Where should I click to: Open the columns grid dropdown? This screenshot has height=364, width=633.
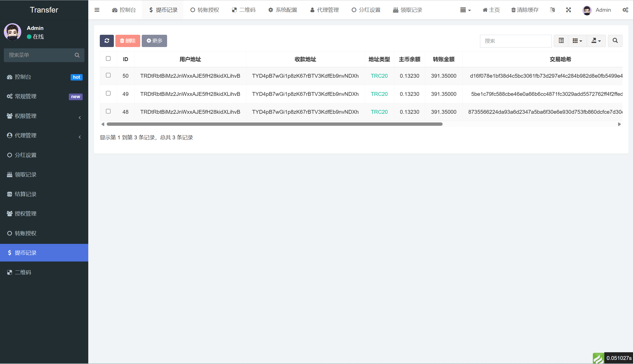click(577, 41)
